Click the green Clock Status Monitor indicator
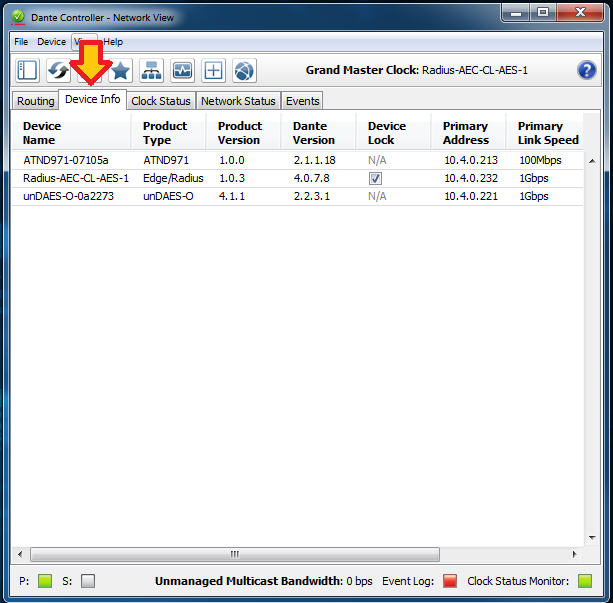Viewport: 613px width, 603px height. tap(585, 581)
